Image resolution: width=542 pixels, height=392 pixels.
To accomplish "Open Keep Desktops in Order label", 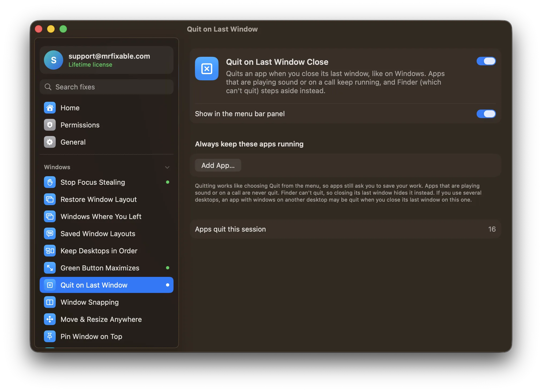I will (99, 251).
